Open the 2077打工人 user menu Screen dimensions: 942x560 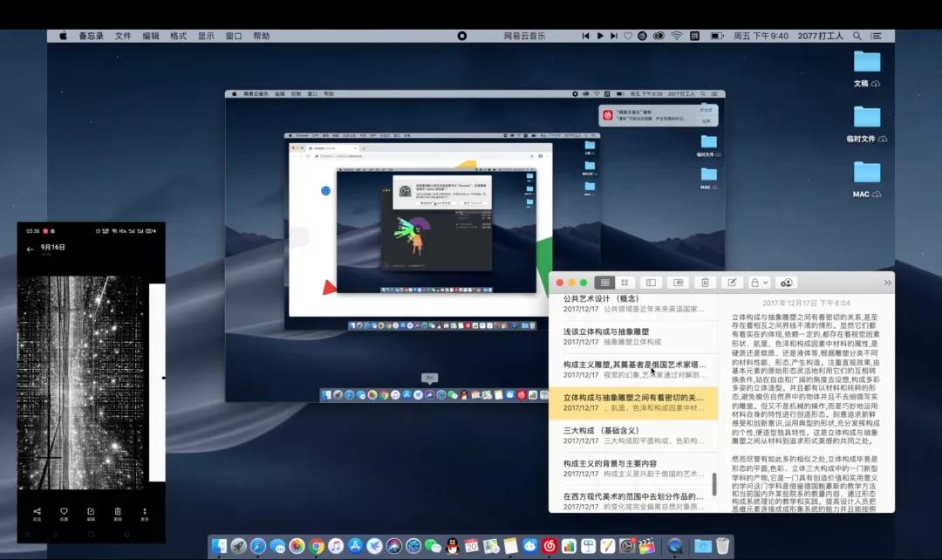(x=820, y=36)
